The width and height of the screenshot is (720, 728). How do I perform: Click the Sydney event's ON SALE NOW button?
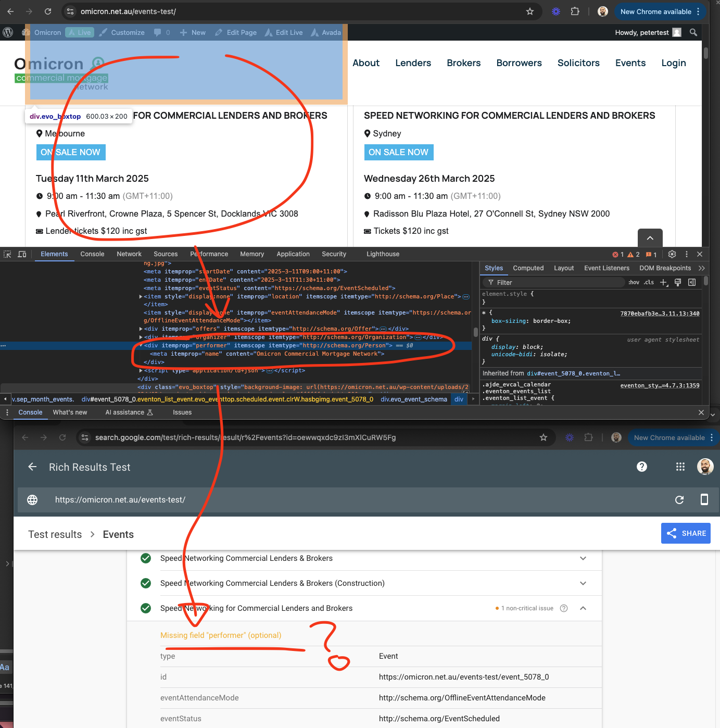coord(399,152)
